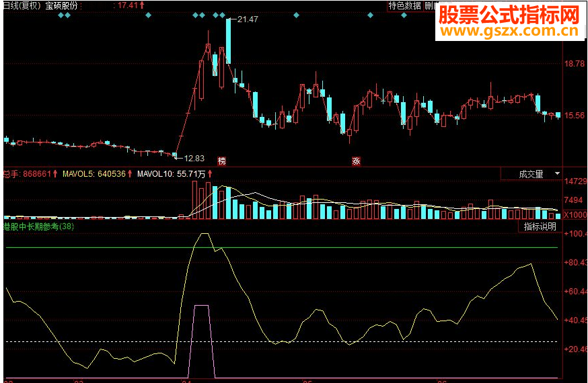588x383 pixels.
Task: Open the 特色数据 tab
Action: (404, 5)
